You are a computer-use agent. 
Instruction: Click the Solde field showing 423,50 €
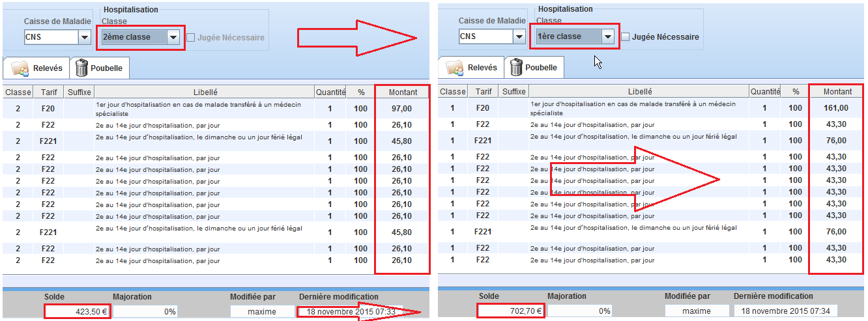point(77,311)
